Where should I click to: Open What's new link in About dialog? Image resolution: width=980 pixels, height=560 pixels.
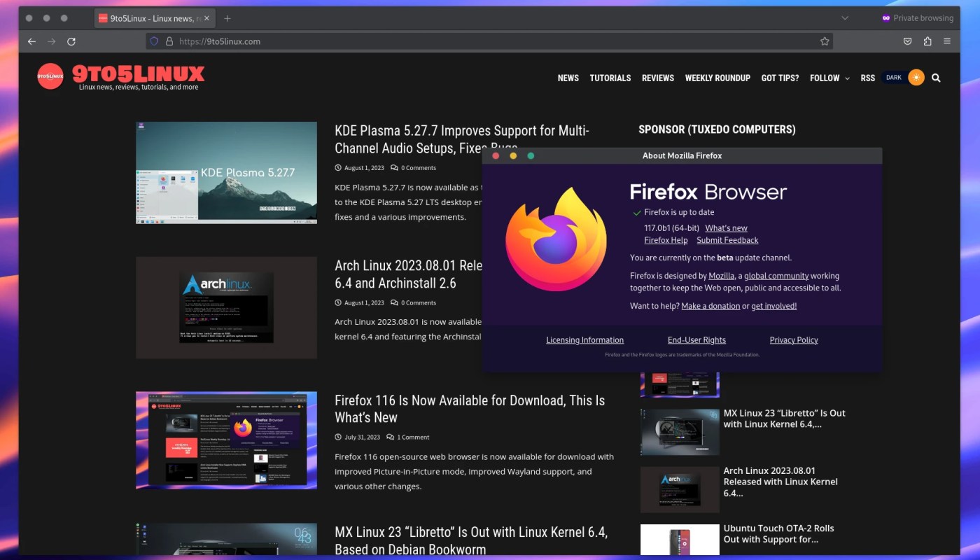pyautogui.click(x=726, y=228)
